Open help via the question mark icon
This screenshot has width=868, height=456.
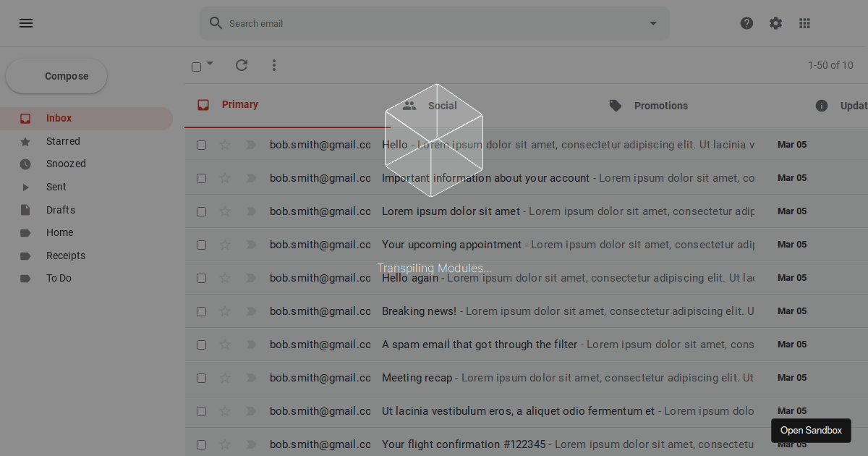point(746,22)
